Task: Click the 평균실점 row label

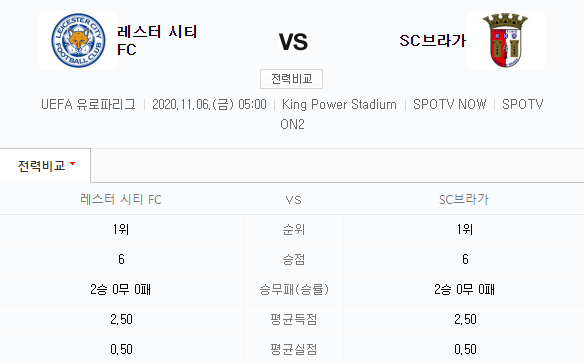Action: pos(293,349)
